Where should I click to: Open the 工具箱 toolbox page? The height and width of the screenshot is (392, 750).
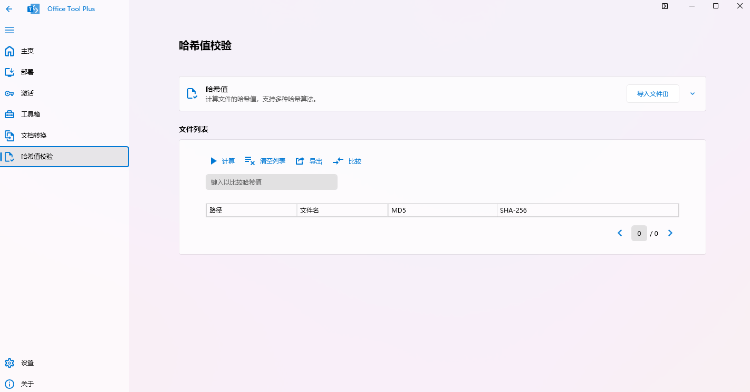(65, 114)
